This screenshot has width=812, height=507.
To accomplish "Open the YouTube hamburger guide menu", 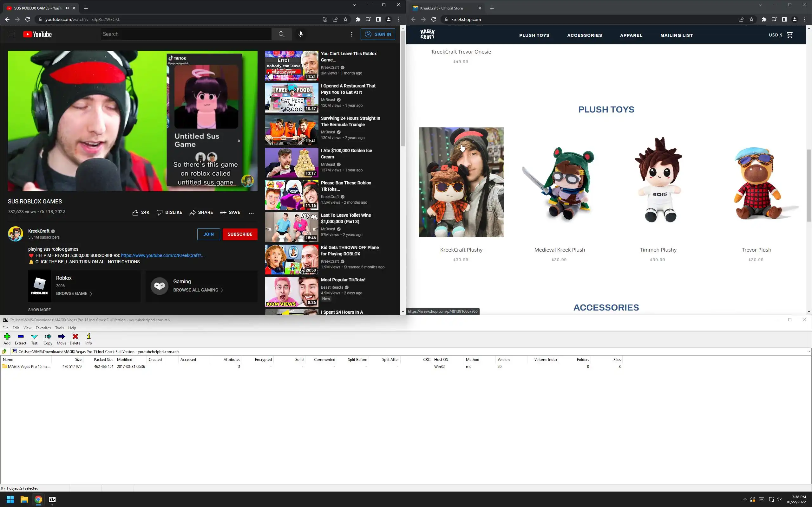I will click(x=12, y=34).
